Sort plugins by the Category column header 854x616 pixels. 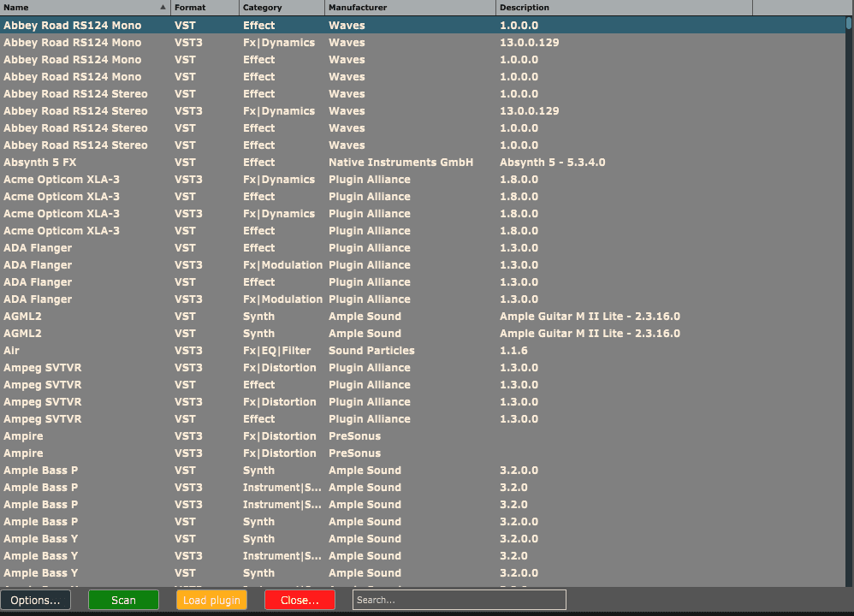(x=282, y=8)
